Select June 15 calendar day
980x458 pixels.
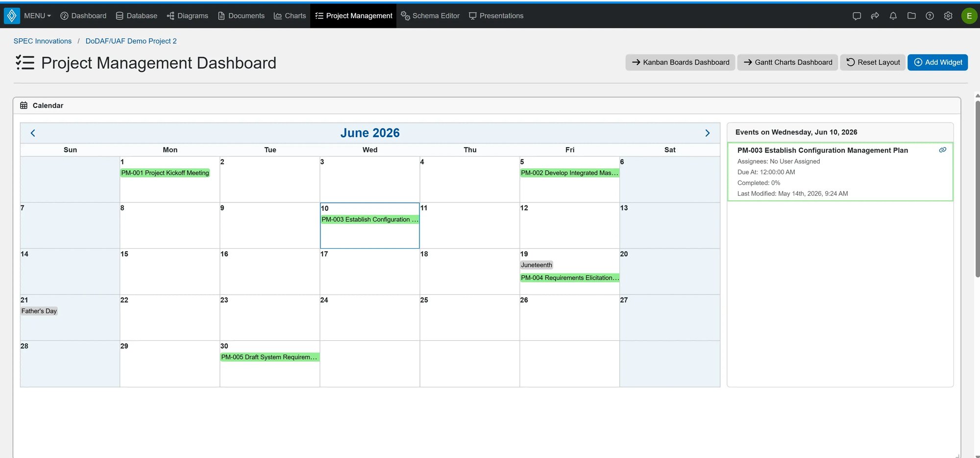pyautogui.click(x=170, y=271)
